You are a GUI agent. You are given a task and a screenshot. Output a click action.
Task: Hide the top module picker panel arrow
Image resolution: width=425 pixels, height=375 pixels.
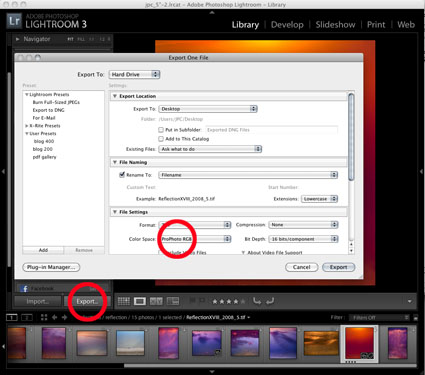pos(212,12)
